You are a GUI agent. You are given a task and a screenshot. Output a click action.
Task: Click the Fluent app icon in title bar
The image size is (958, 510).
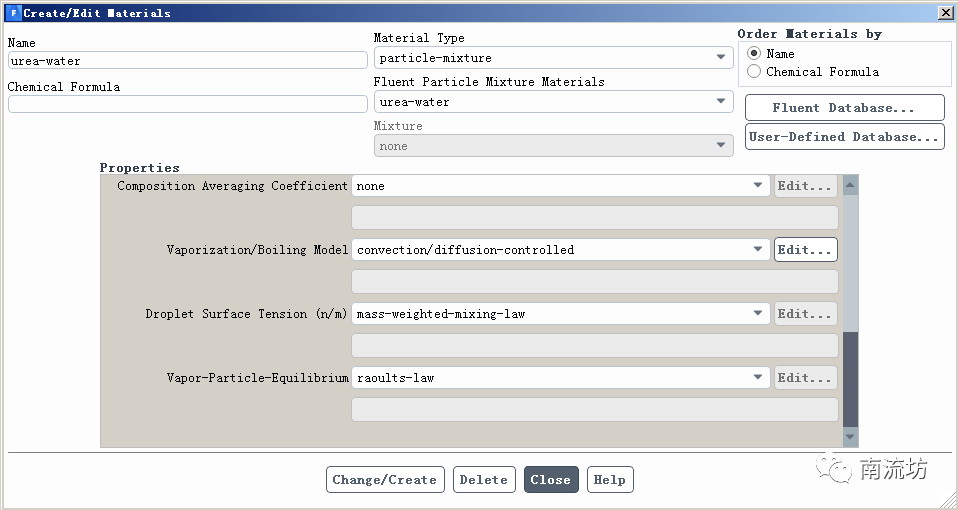(x=13, y=13)
